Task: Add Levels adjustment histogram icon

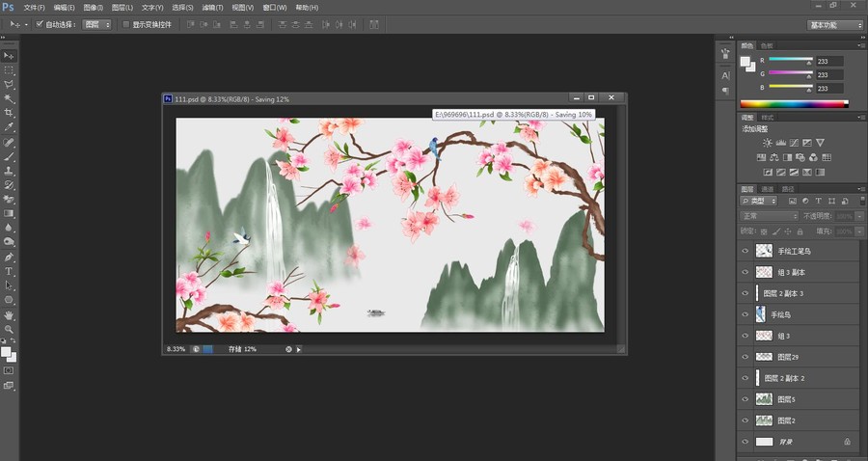Action: (780, 143)
